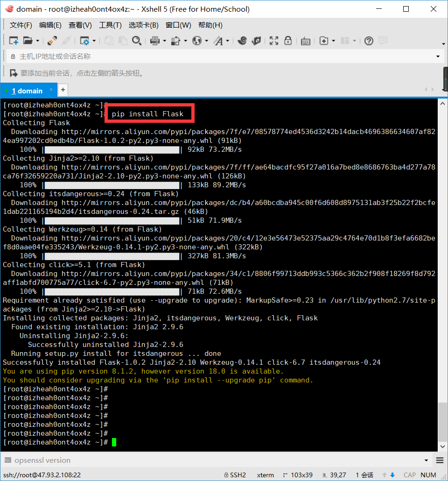This screenshot has width=448, height=481.
Task: Click the New Tab plus-page toolbar icon
Action: tap(324, 41)
